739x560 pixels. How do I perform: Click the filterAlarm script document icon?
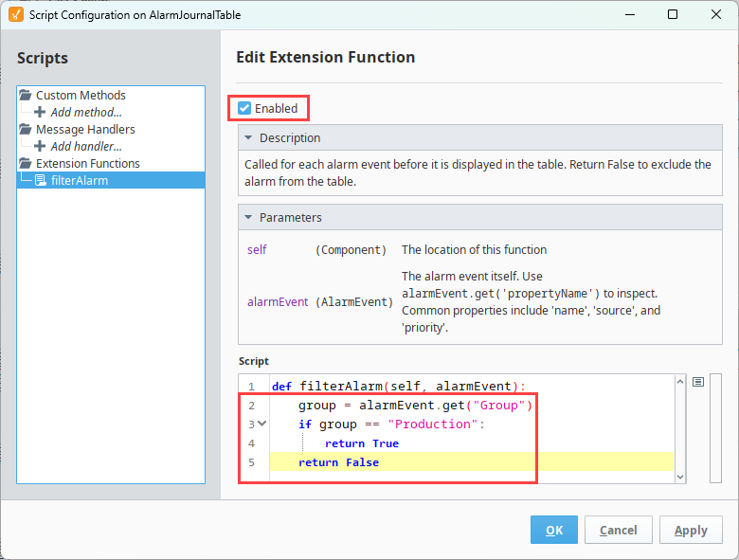click(x=41, y=180)
